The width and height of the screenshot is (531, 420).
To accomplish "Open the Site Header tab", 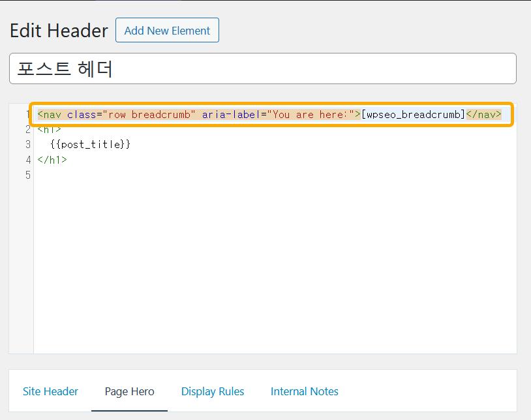I will pos(50,391).
